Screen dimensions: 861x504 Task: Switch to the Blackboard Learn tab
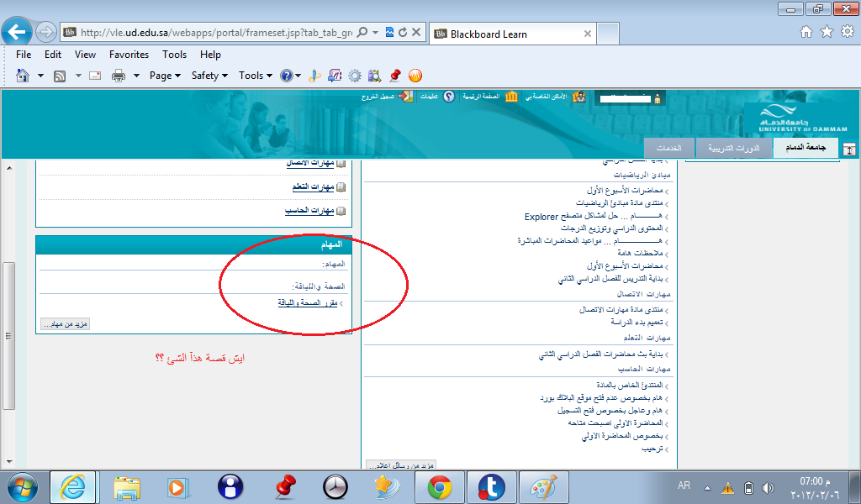point(513,34)
